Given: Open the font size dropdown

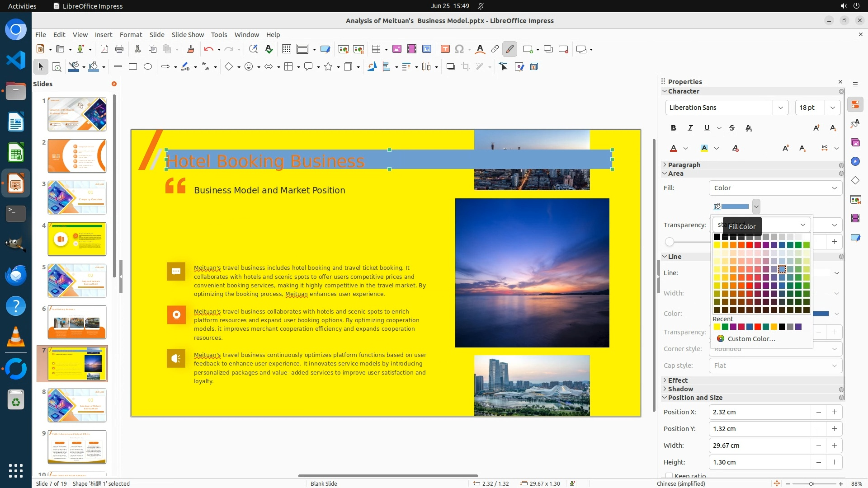Looking at the screenshot, I should click(x=832, y=108).
